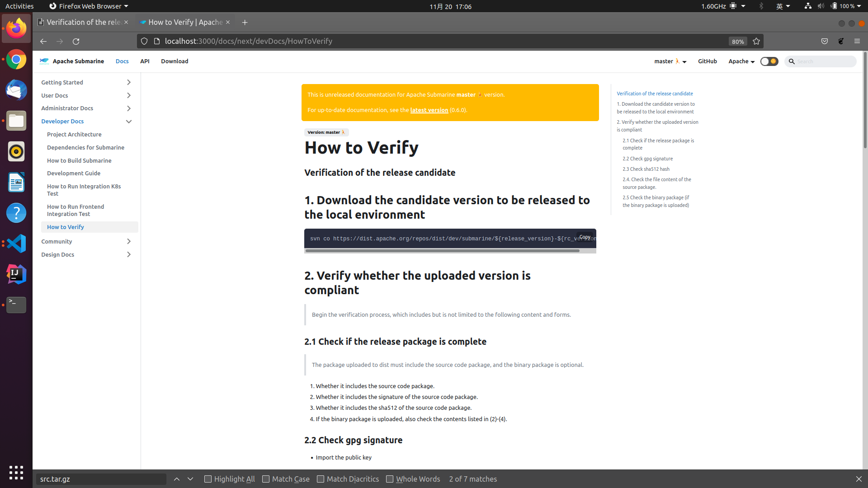Open API in the navbar
This screenshot has height=488, width=868.
145,61
